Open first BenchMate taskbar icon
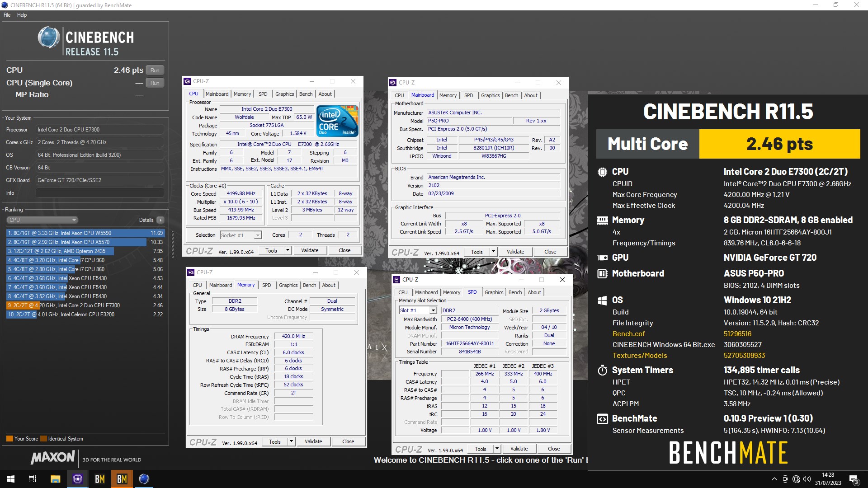This screenshot has width=868, height=488. point(100,479)
